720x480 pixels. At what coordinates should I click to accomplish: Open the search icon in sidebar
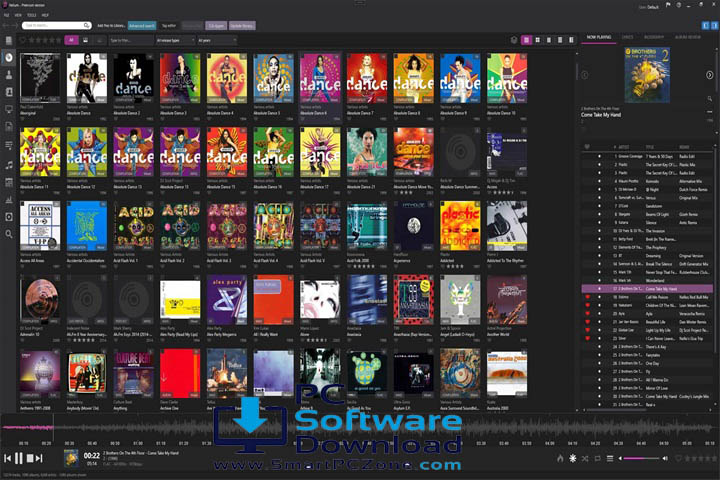(9, 234)
